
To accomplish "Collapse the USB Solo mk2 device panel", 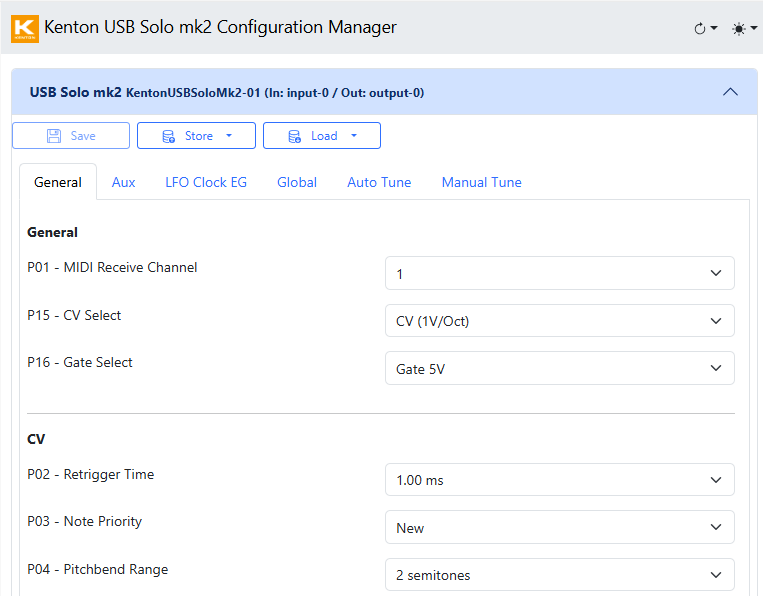I will [730, 92].
